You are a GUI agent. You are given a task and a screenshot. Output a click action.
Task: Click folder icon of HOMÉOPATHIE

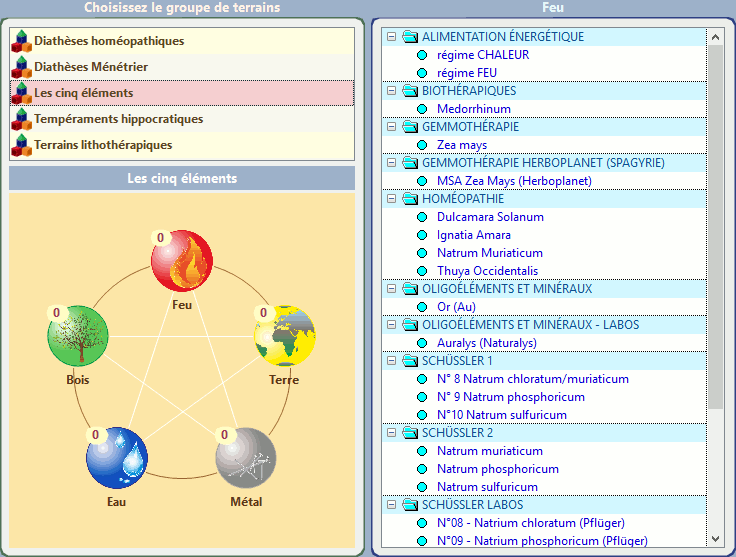coord(410,199)
